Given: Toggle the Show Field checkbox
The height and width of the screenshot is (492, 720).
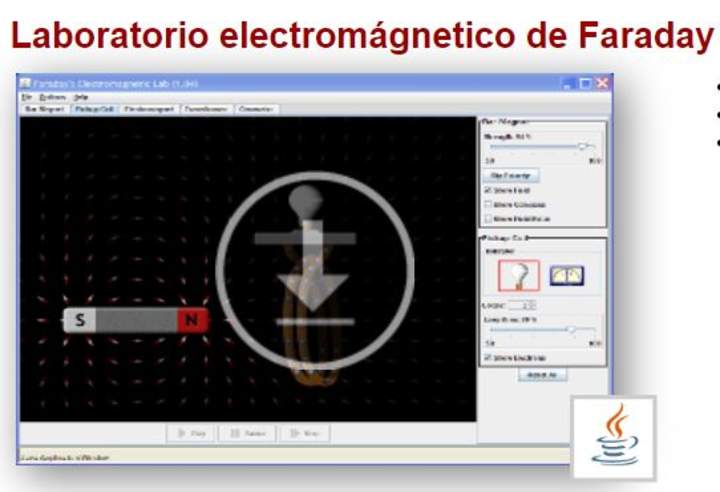Looking at the screenshot, I should (x=487, y=189).
